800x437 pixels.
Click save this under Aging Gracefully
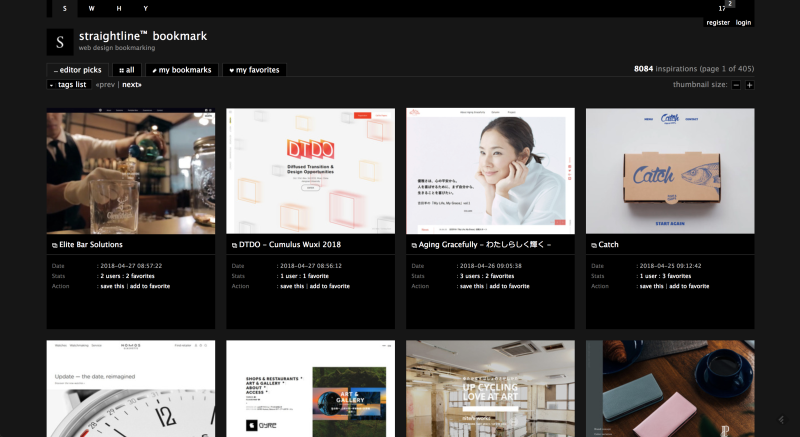tap(472, 286)
